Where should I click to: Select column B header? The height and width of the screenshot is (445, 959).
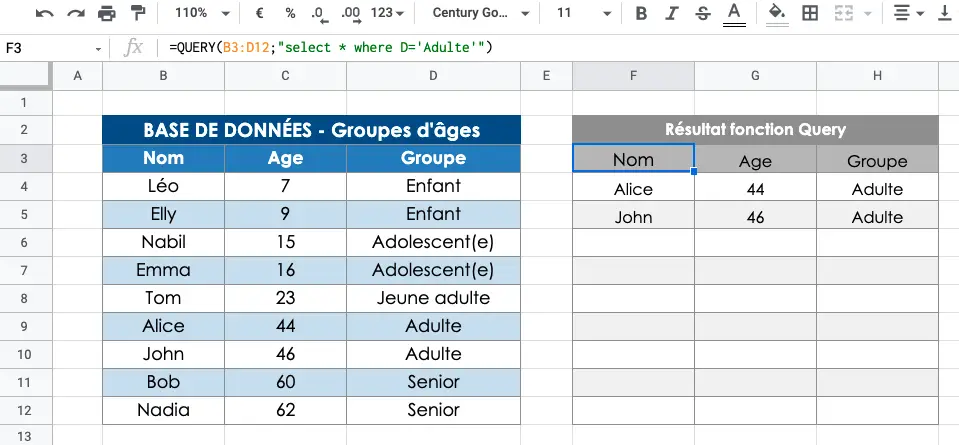(x=163, y=76)
